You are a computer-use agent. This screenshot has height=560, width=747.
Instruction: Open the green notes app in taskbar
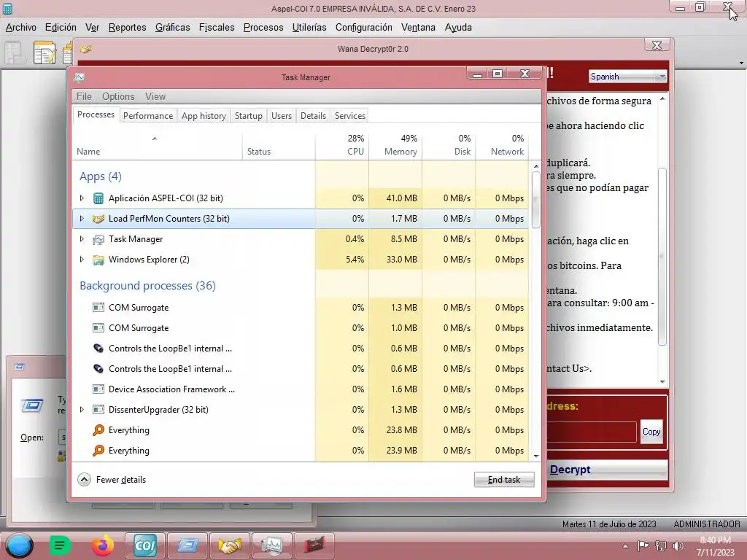60,545
